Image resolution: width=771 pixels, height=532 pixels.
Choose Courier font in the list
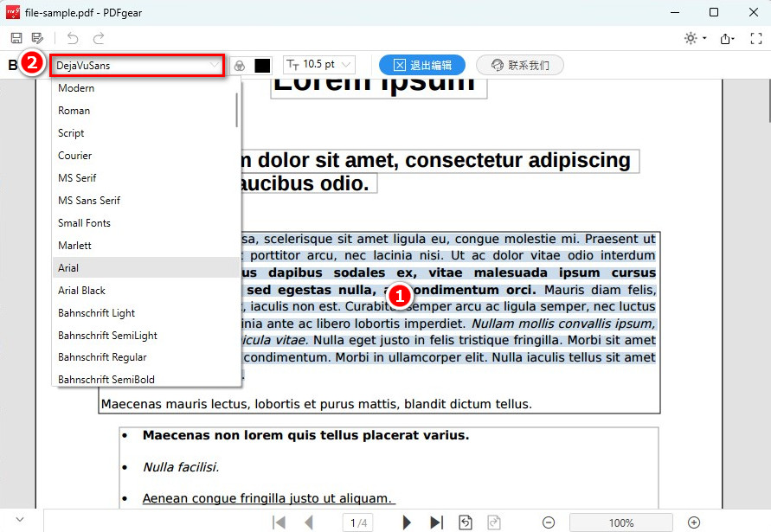point(74,156)
